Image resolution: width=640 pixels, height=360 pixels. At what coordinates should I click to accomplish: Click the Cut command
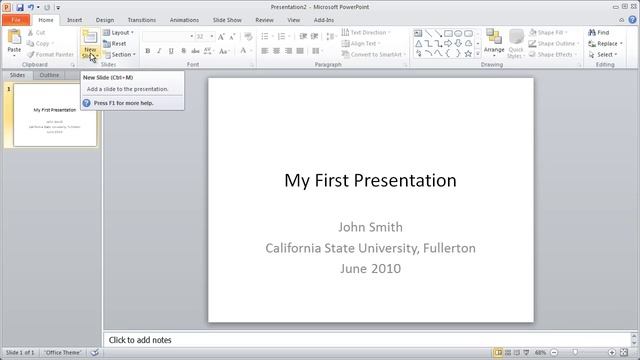pyautogui.click(x=36, y=32)
